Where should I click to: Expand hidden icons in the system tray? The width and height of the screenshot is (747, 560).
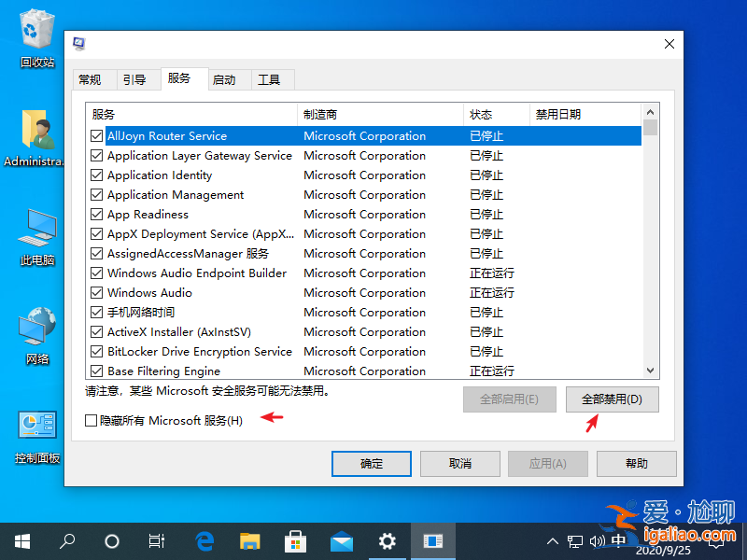point(553,540)
